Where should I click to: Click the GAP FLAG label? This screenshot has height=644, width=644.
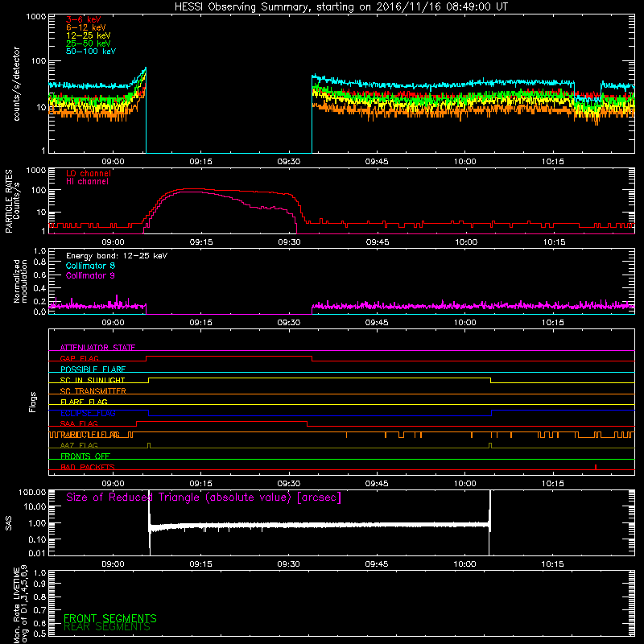tap(79, 358)
